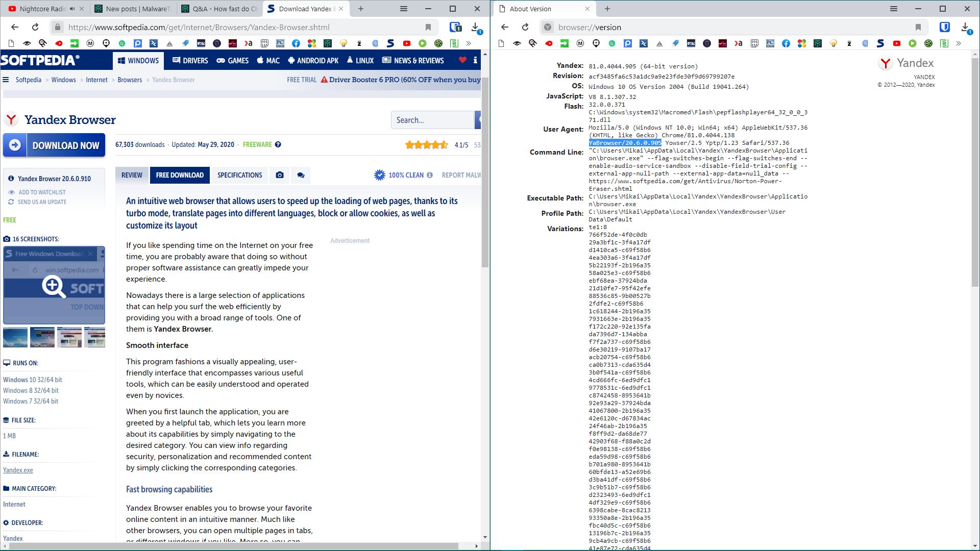Open News & Reviews section in Softpedia

click(413, 60)
